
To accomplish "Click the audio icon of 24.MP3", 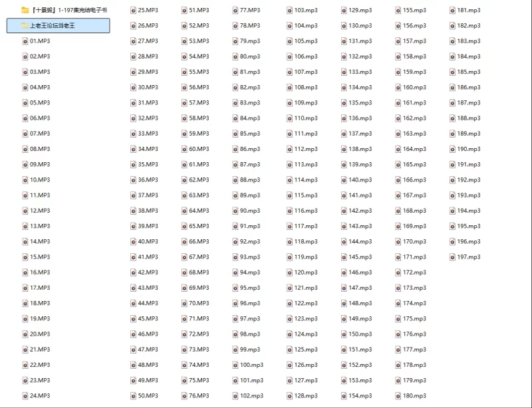I will click(25, 396).
